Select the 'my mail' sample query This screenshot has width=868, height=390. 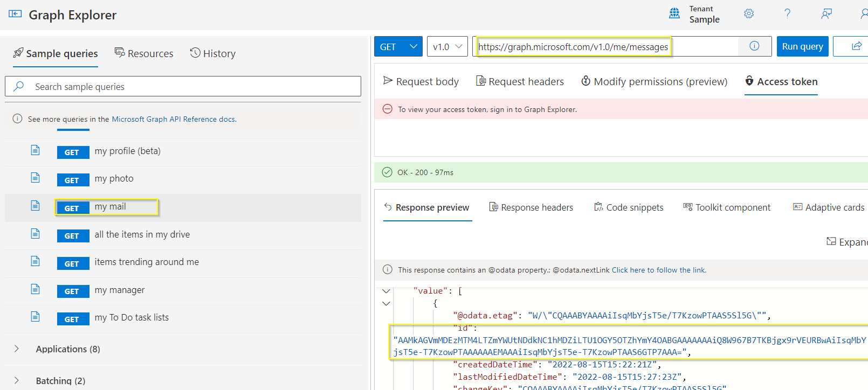click(110, 206)
